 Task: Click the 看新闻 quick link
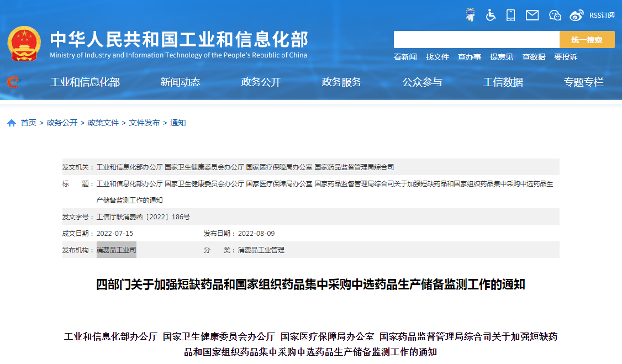point(405,56)
